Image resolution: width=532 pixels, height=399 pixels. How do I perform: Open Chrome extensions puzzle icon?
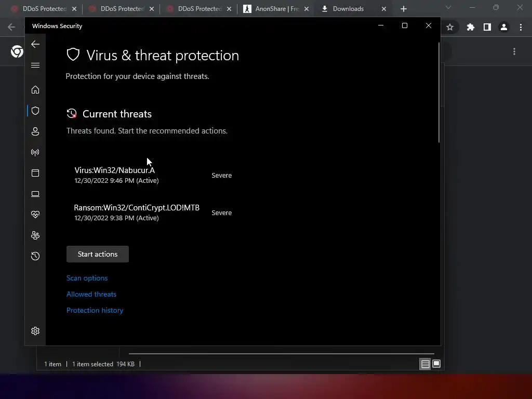coord(470,27)
